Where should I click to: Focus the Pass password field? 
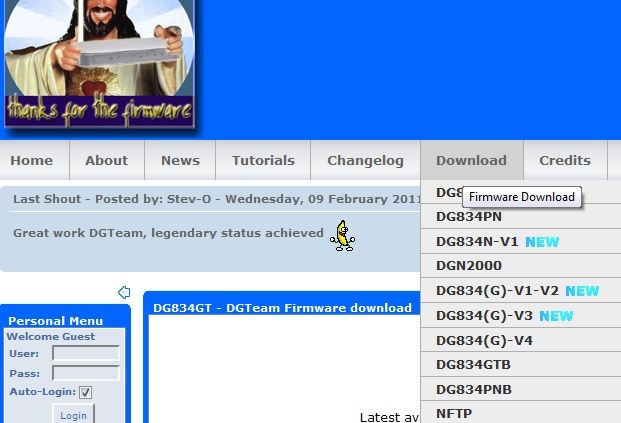coord(85,373)
